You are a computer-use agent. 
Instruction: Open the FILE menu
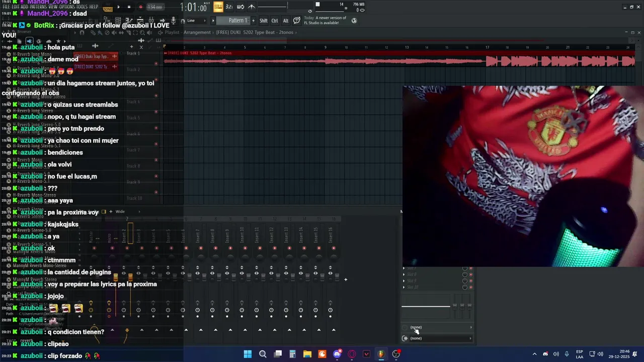7,7
